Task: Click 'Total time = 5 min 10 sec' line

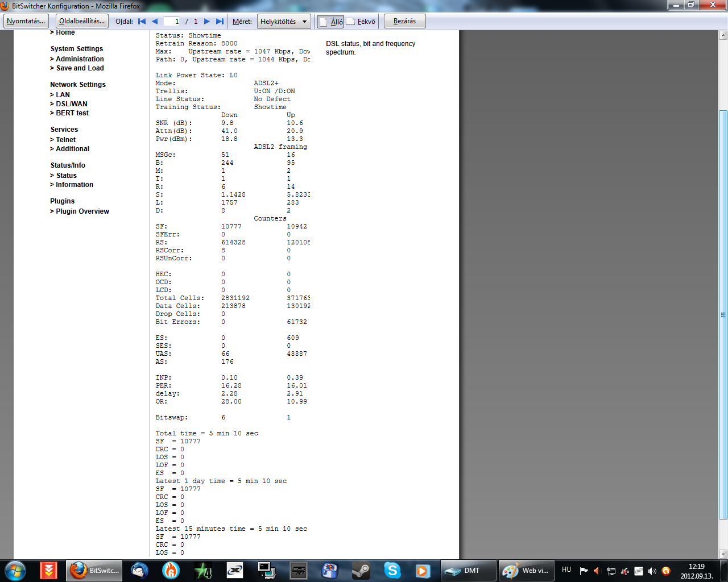Action: [x=207, y=433]
